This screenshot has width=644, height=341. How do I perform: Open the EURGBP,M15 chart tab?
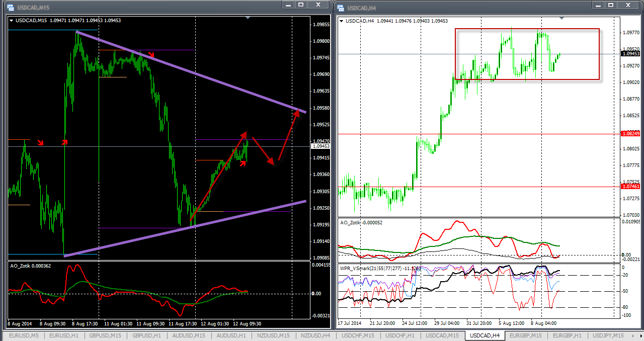click(525, 335)
